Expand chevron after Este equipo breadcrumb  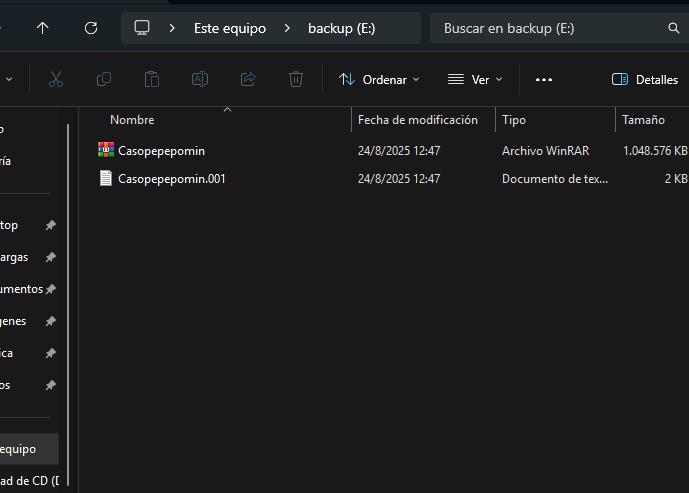[287, 28]
